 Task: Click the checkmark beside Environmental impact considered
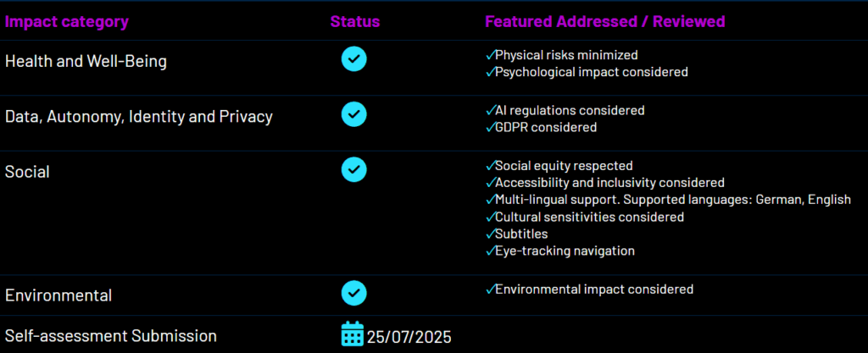click(x=490, y=290)
